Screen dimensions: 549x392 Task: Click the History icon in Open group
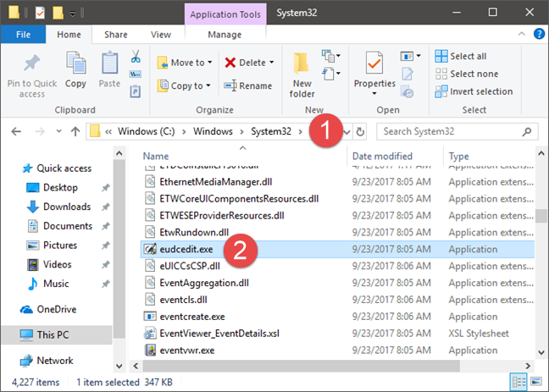point(408,91)
